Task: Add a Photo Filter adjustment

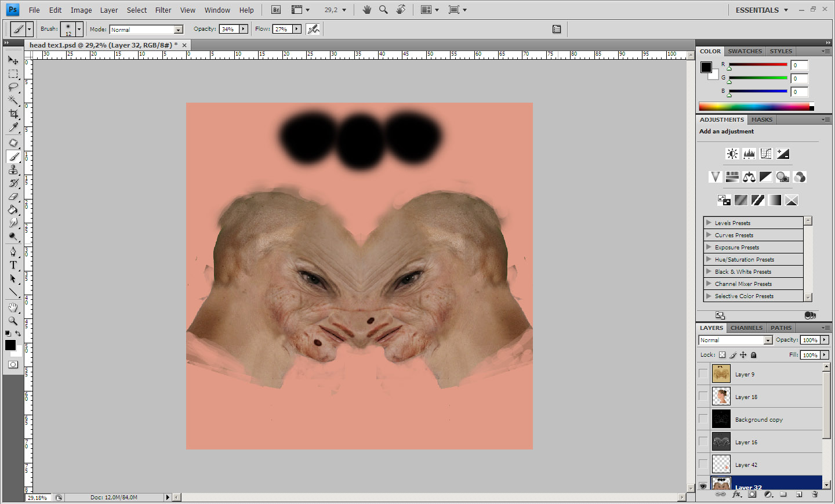Action: pos(783,177)
